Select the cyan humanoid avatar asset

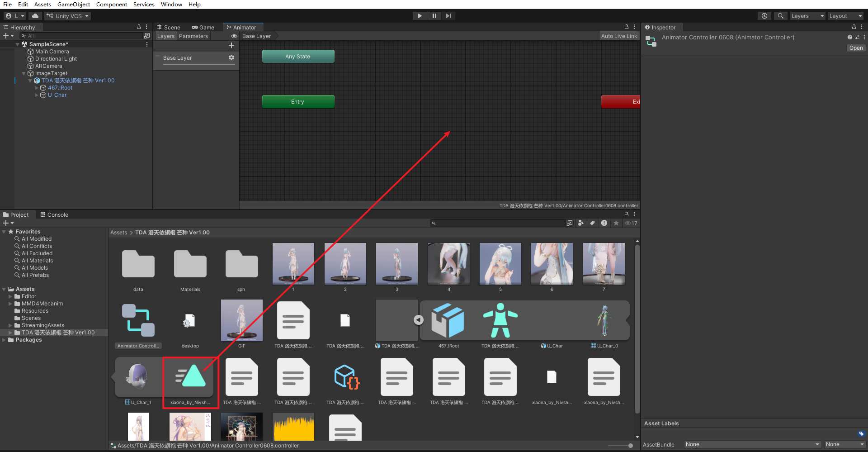point(500,320)
